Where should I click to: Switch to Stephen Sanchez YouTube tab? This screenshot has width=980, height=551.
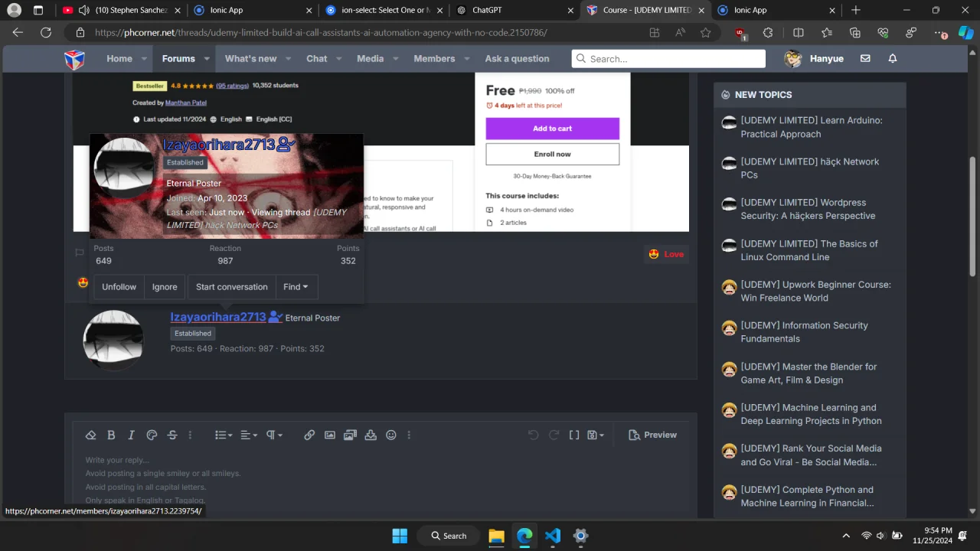pos(122,10)
